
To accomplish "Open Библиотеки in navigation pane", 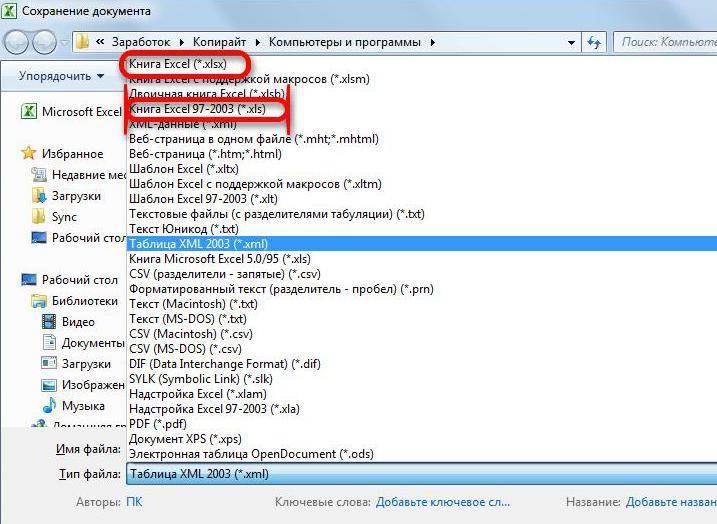I will pos(75,300).
